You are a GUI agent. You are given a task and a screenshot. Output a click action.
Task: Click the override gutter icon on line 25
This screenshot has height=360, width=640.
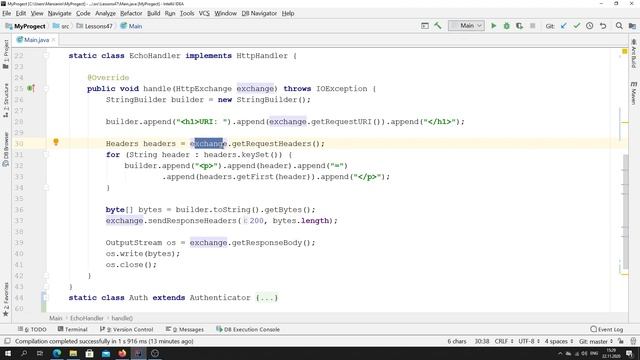click(31, 88)
